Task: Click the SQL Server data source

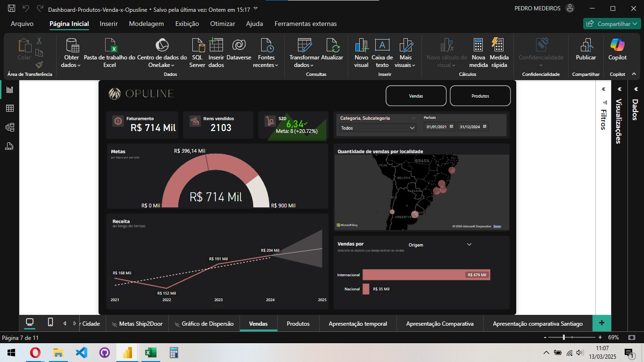Action: pyautogui.click(x=197, y=53)
